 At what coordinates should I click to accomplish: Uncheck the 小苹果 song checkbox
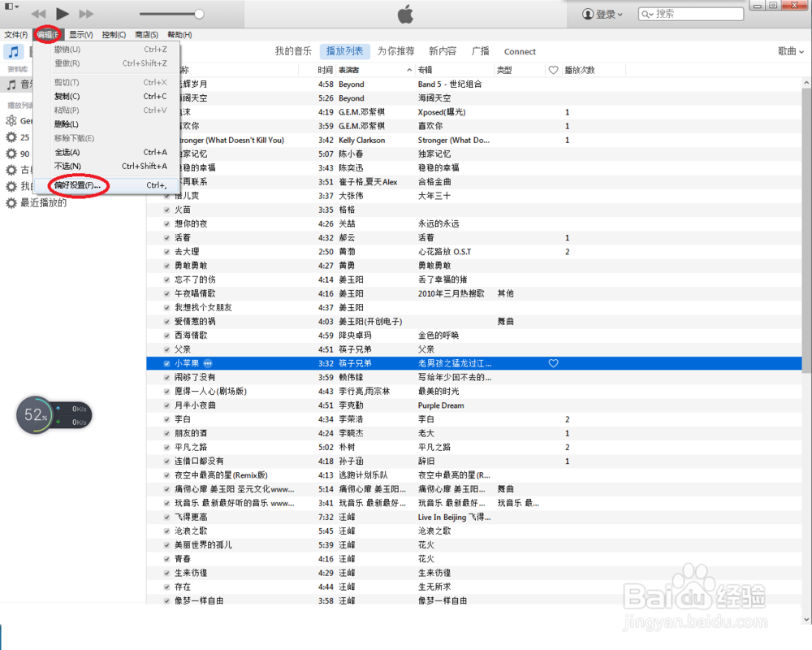166,363
